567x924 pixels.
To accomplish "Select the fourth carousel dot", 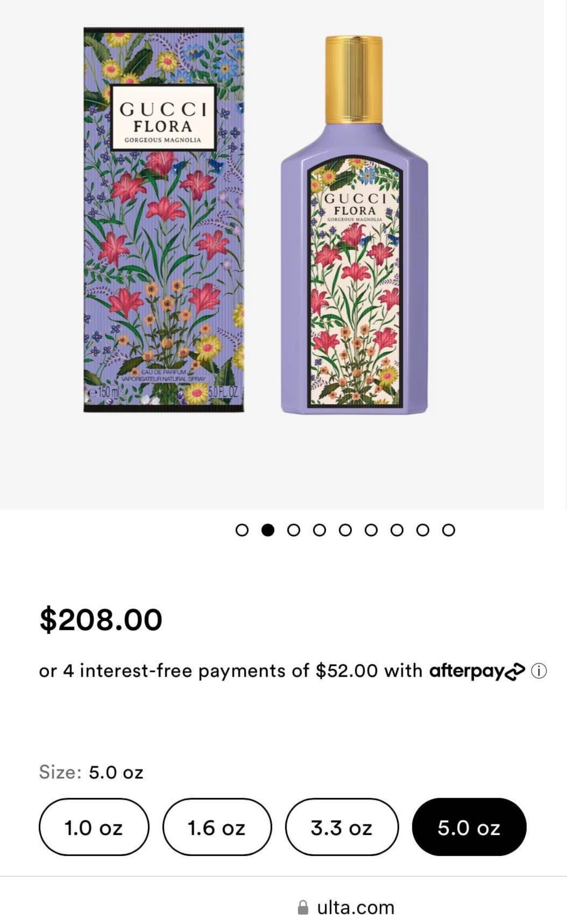I will [319, 530].
